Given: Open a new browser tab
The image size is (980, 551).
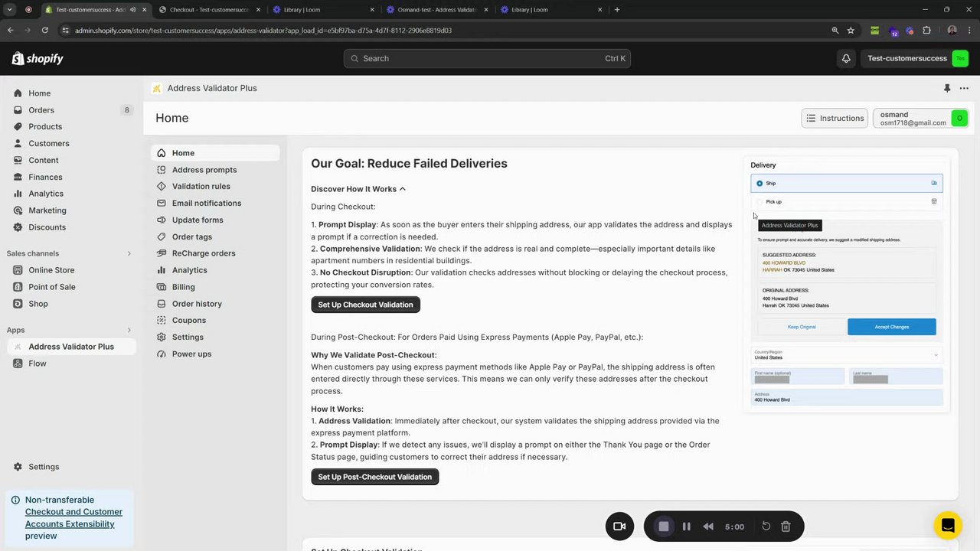Looking at the screenshot, I should (x=617, y=10).
